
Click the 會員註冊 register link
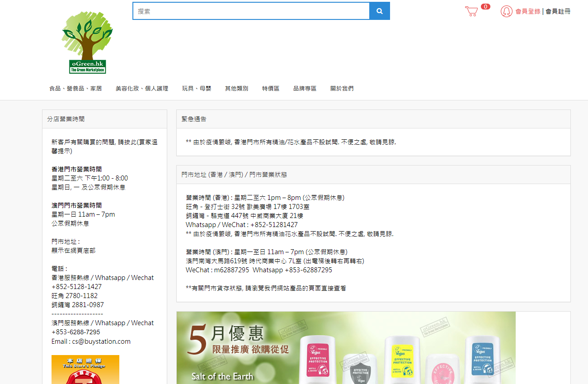pos(558,11)
